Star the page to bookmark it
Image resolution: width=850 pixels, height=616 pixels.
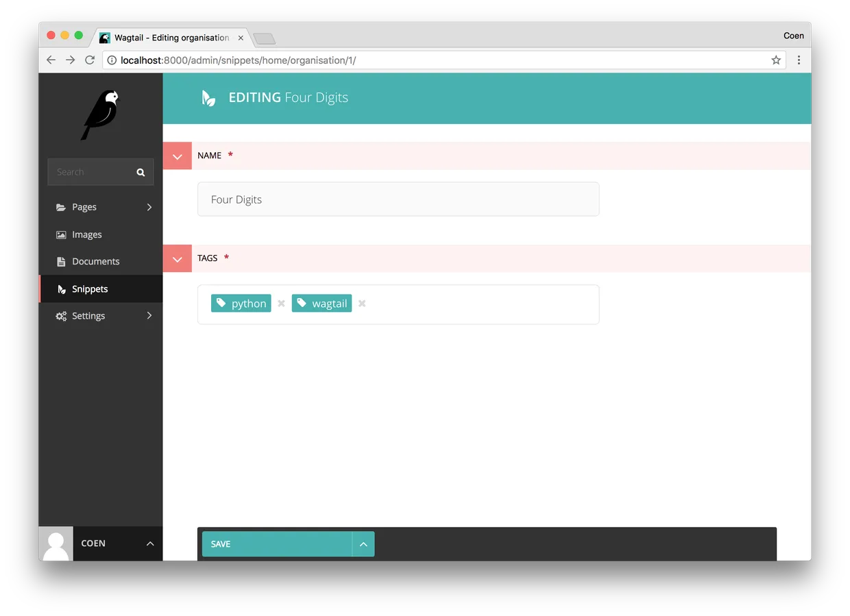point(776,60)
